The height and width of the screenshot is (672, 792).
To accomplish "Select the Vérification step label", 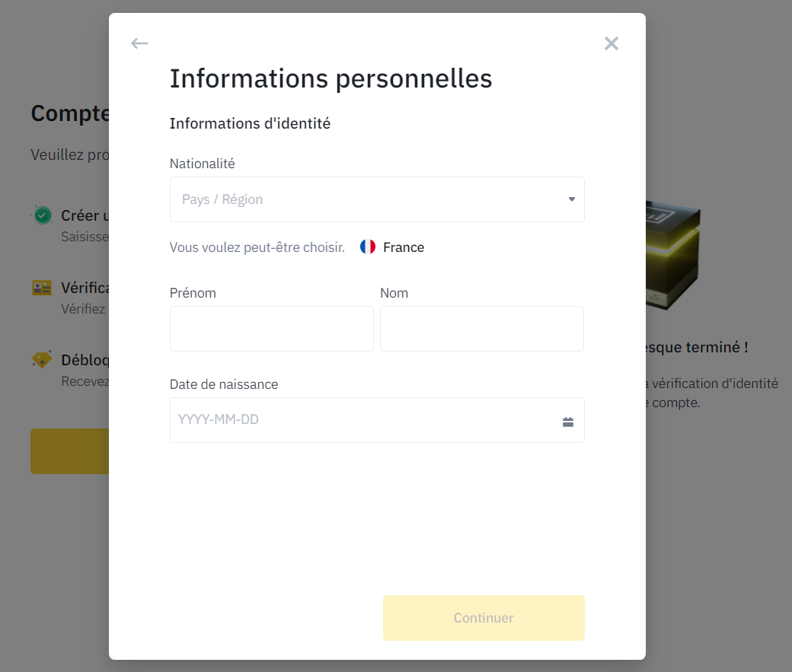I will pyautogui.click(x=85, y=288).
